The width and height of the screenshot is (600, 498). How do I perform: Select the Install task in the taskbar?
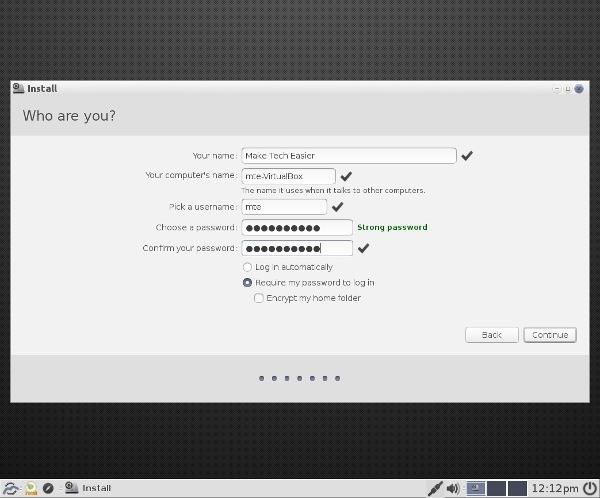(88, 488)
